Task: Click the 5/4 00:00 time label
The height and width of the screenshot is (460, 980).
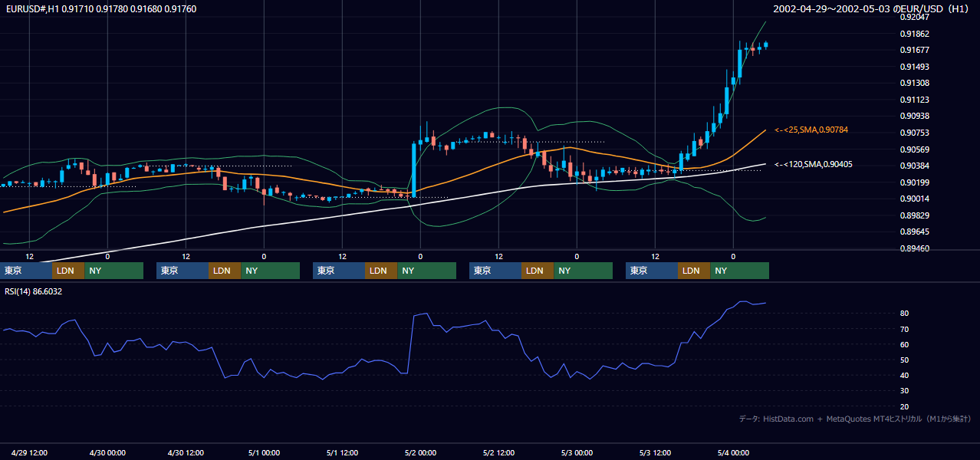Action: pyautogui.click(x=734, y=452)
